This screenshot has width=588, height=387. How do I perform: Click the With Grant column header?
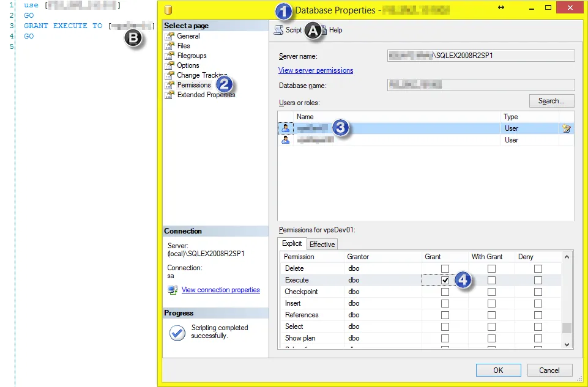point(491,257)
